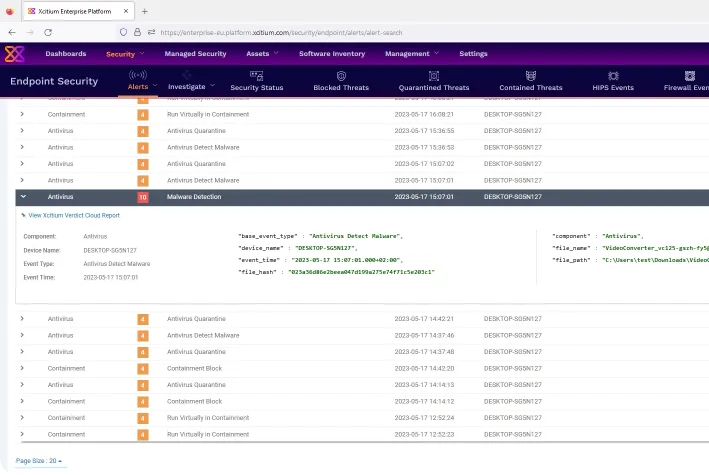Click the Firefox icon in title bar
Screen dimensions: 709x475
point(9,11)
